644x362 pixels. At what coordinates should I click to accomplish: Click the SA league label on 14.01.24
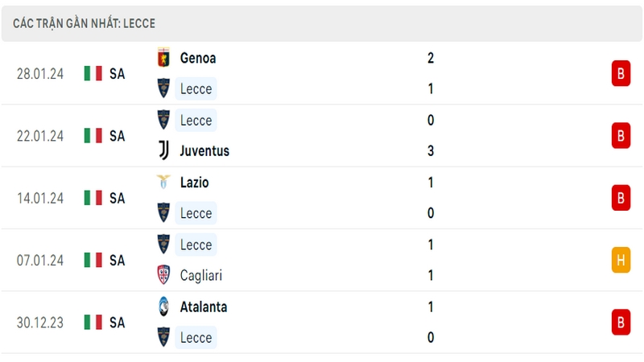[x=117, y=198]
